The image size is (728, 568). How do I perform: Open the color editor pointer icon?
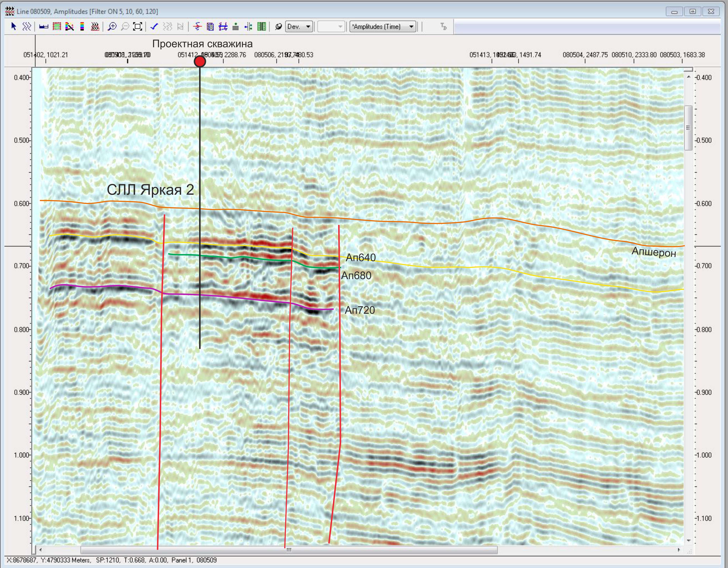tap(69, 26)
